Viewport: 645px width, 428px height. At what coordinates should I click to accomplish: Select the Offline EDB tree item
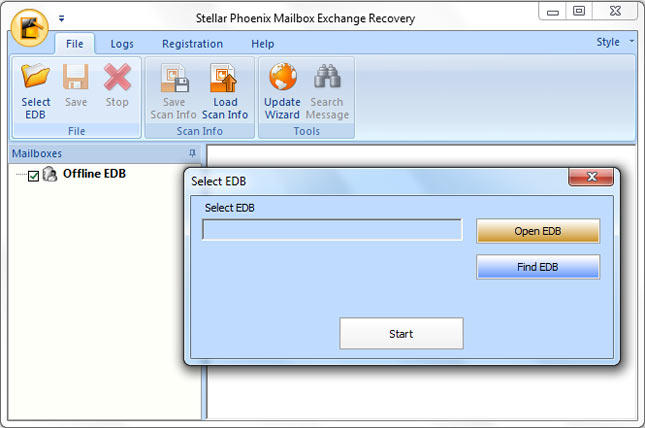[x=94, y=174]
